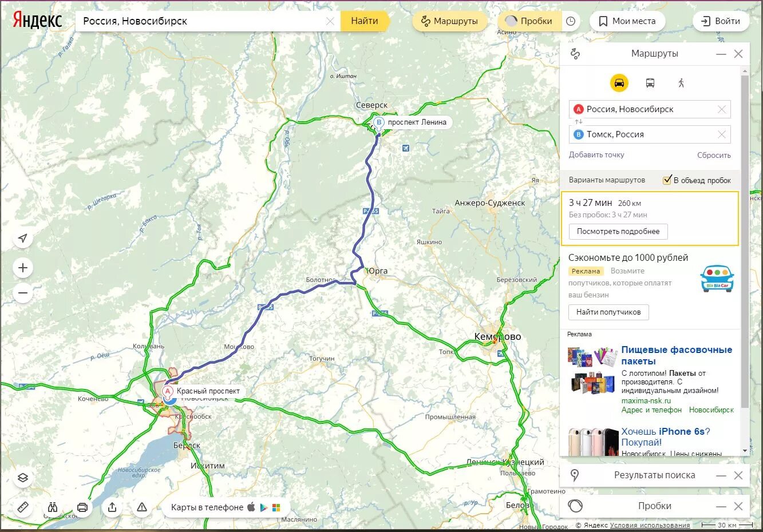Close the Маршруты panel
The height and width of the screenshot is (532, 763).
[x=738, y=54]
